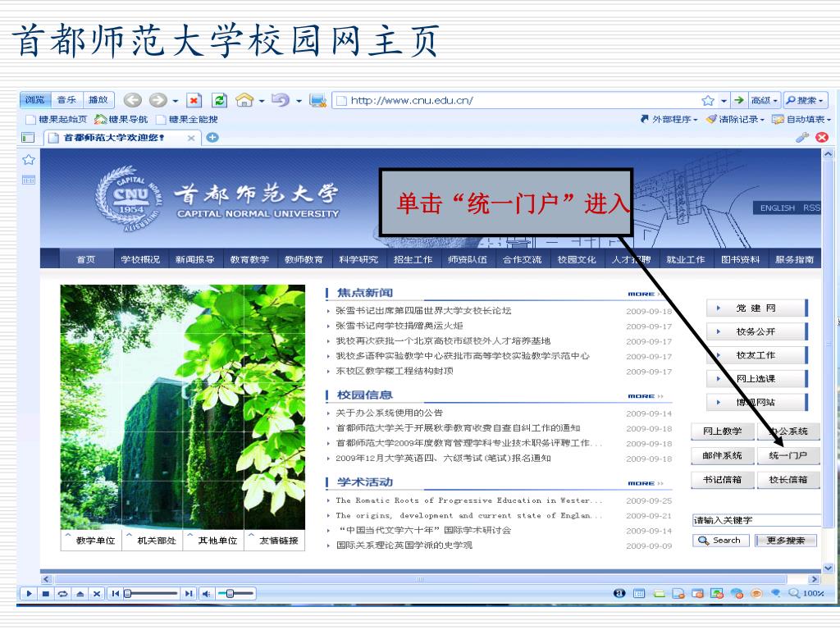The height and width of the screenshot is (630, 840).
Task: Click the horizontal scrollbar right arrow
Action: tap(815, 579)
